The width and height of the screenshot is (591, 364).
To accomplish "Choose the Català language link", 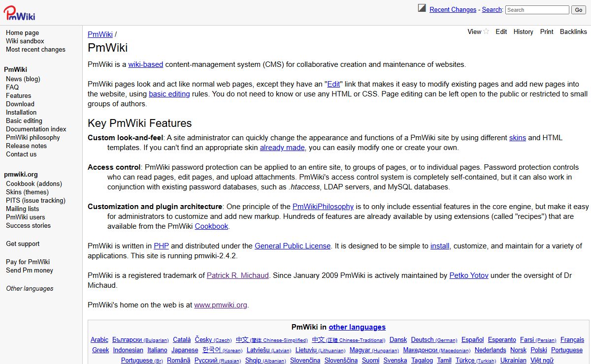I will click(182, 340).
